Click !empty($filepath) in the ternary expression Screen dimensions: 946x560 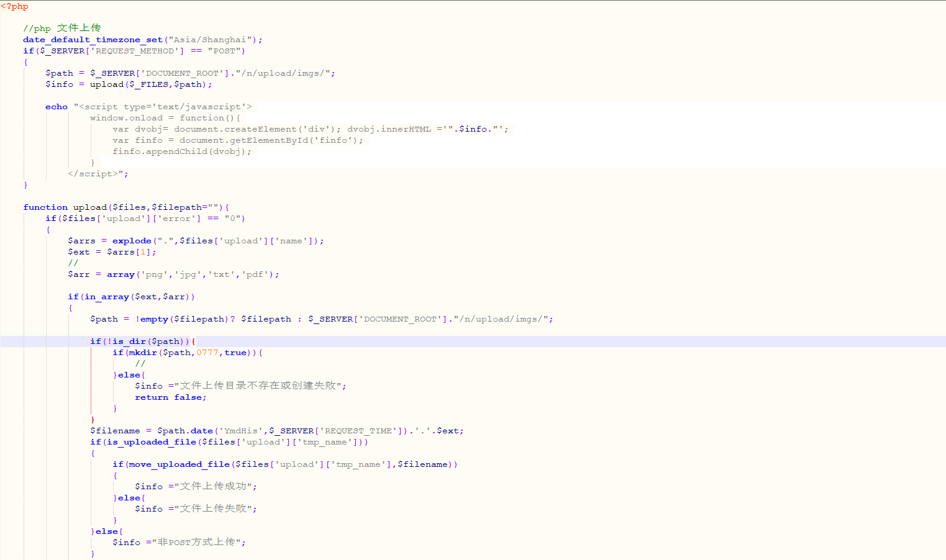[x=182, y=319]
